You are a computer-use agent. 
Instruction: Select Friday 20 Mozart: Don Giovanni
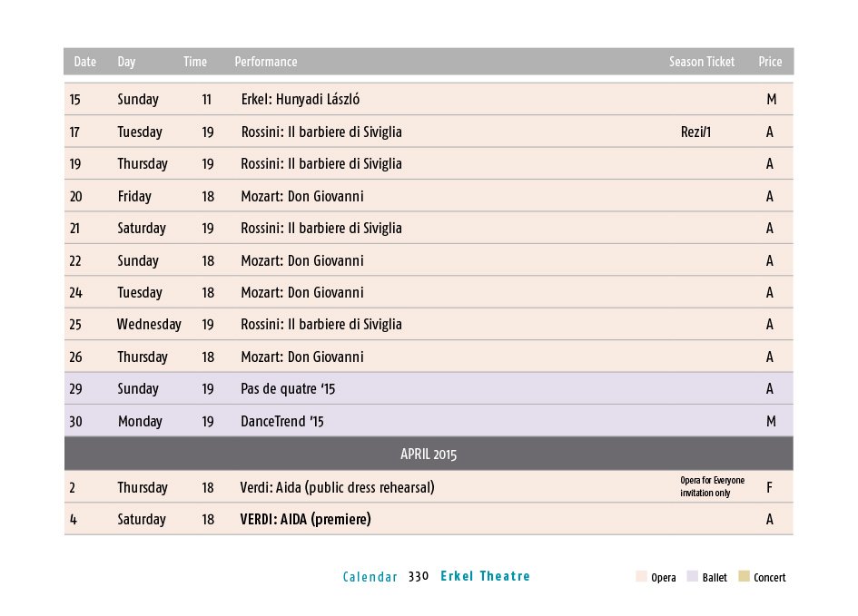(429, 196)
